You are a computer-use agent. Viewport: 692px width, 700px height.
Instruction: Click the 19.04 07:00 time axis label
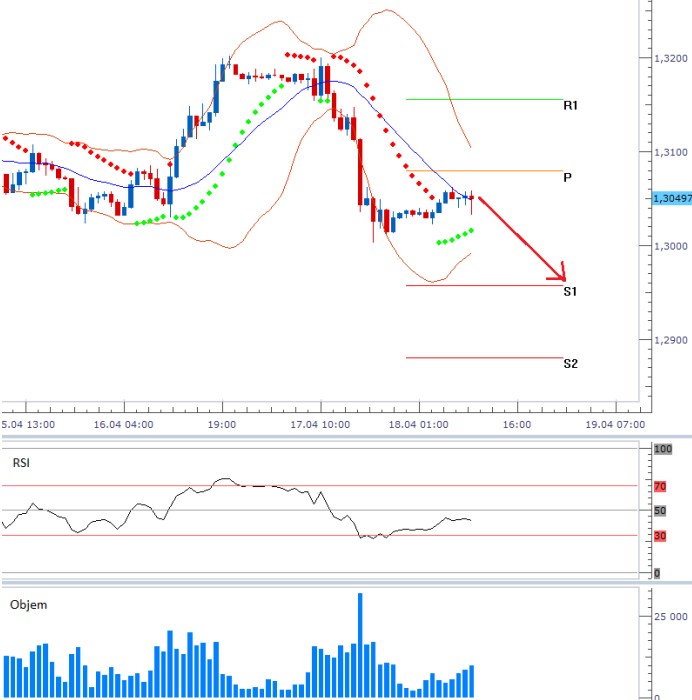(615, 425)
